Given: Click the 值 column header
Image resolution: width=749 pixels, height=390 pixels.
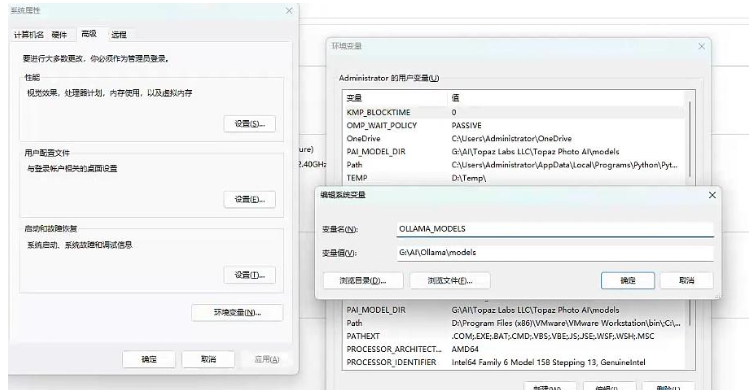Looking at the screenshot, I should tap(567, 98).
